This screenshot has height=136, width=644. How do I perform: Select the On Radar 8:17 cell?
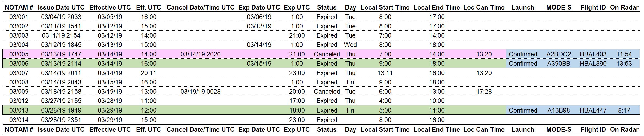point(624,110)
